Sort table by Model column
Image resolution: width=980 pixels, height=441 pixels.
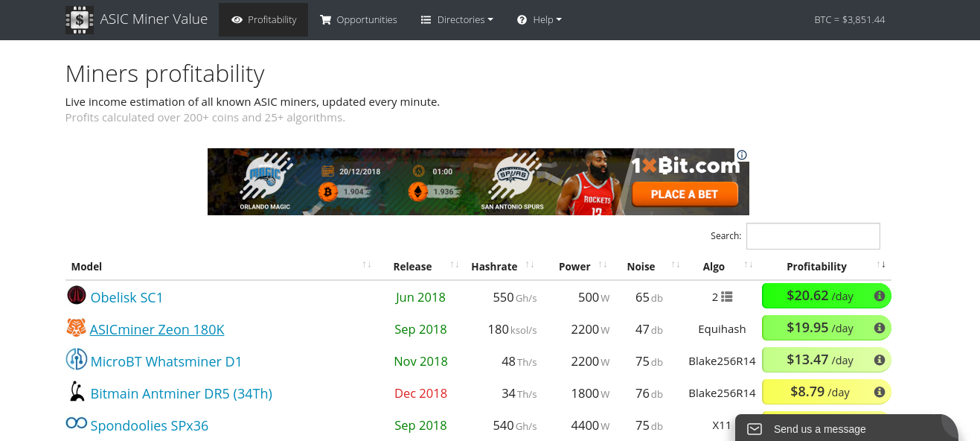221,266
